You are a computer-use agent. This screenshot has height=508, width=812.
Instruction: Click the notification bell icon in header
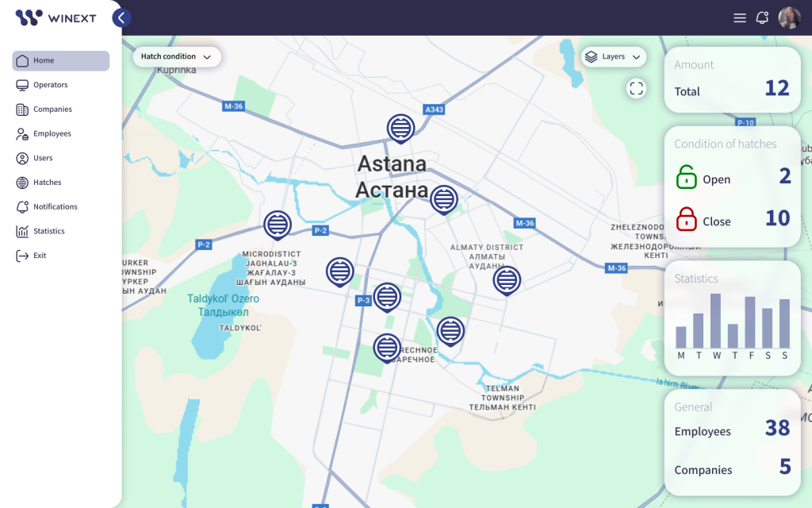762,17
